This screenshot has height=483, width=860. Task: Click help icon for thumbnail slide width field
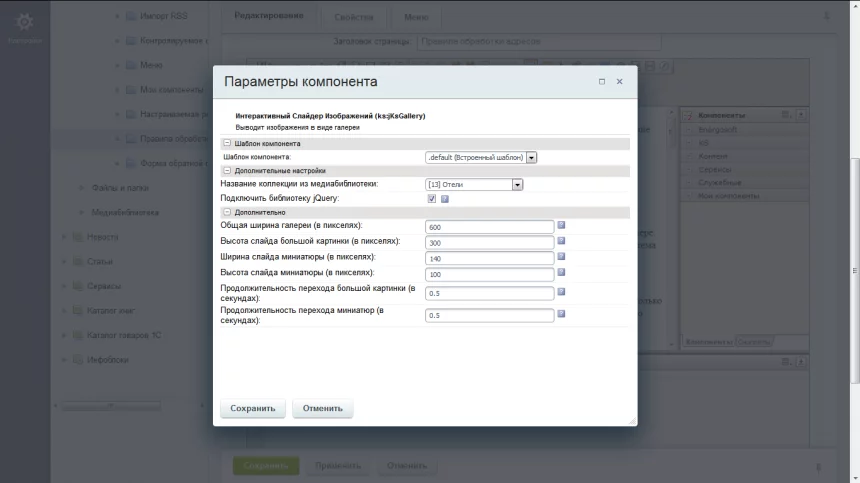(562, 256)
